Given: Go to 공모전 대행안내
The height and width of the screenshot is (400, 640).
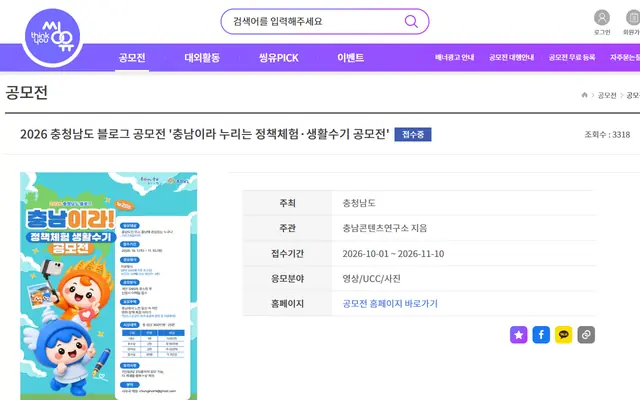Looking at the screenshot, I should 511,58.
